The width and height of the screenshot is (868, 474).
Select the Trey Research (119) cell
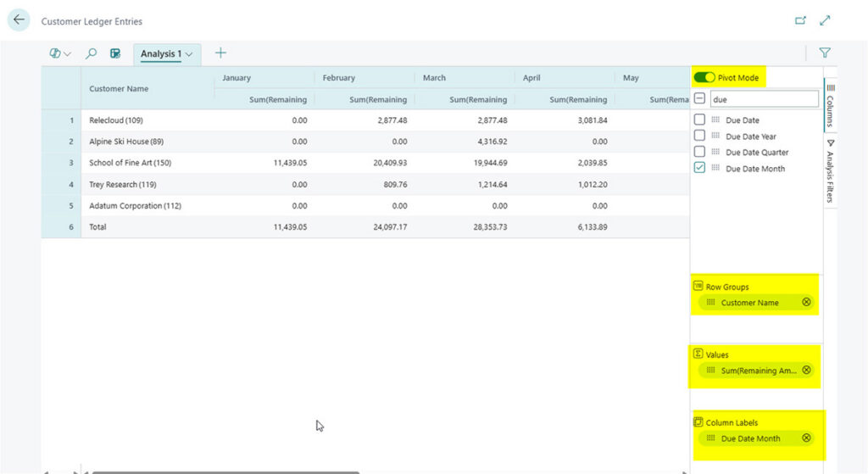[147, 184]
